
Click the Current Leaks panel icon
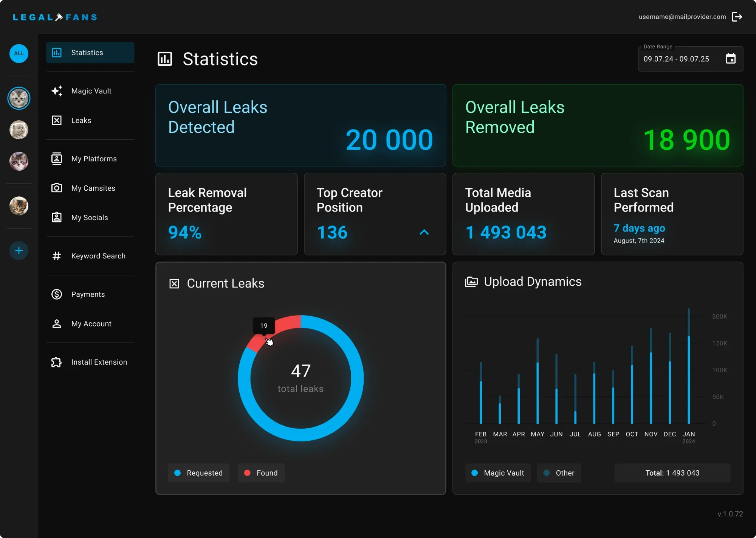pyautogui.click(x=174, y=283)
